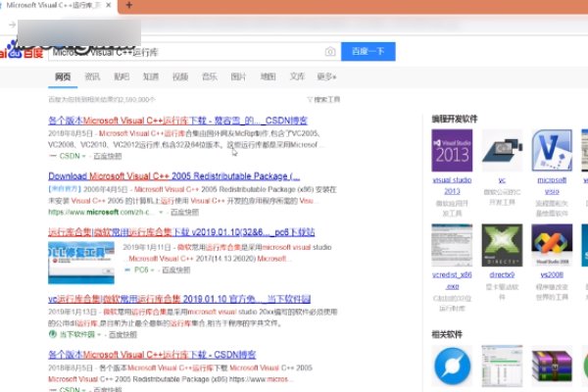Open the vs2008 text link
This screenshot has width=588, height=392.
552,275
